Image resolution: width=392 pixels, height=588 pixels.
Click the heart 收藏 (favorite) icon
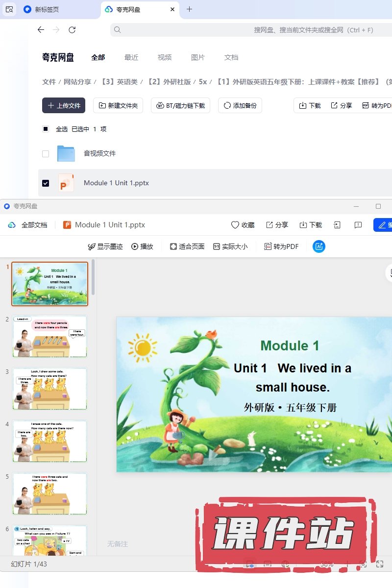pos(243,225)
